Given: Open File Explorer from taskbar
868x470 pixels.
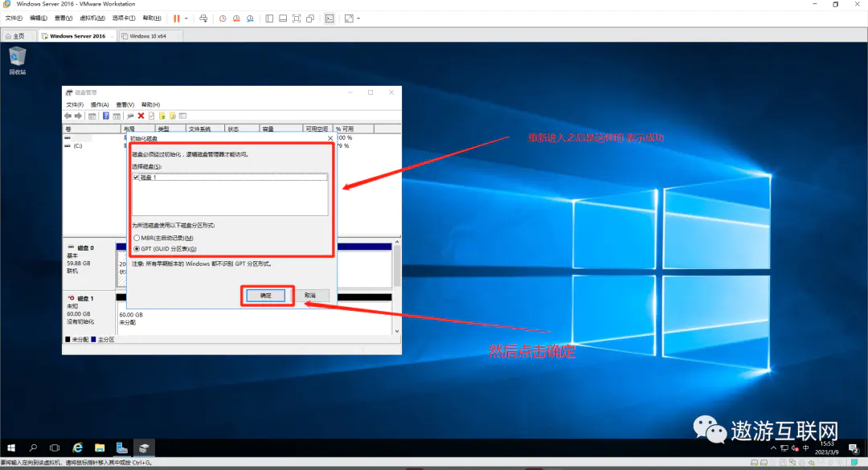Looking at the screenshot, I should click(x=100, y=448).
